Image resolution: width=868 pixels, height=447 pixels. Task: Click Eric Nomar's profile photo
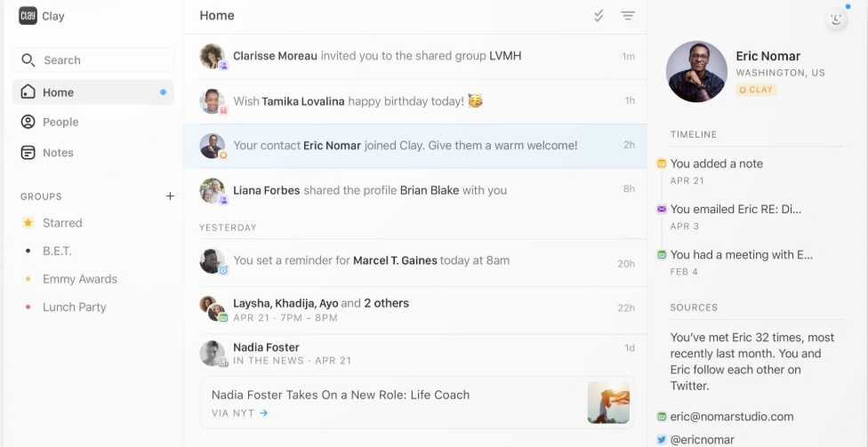pyautogui.click(x=696, y=72)
